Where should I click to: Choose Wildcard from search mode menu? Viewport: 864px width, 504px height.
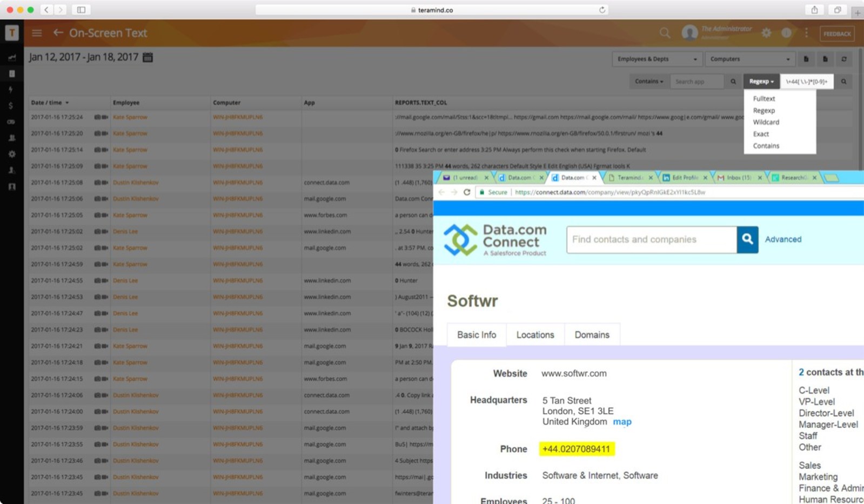click(x=766, y=123)
